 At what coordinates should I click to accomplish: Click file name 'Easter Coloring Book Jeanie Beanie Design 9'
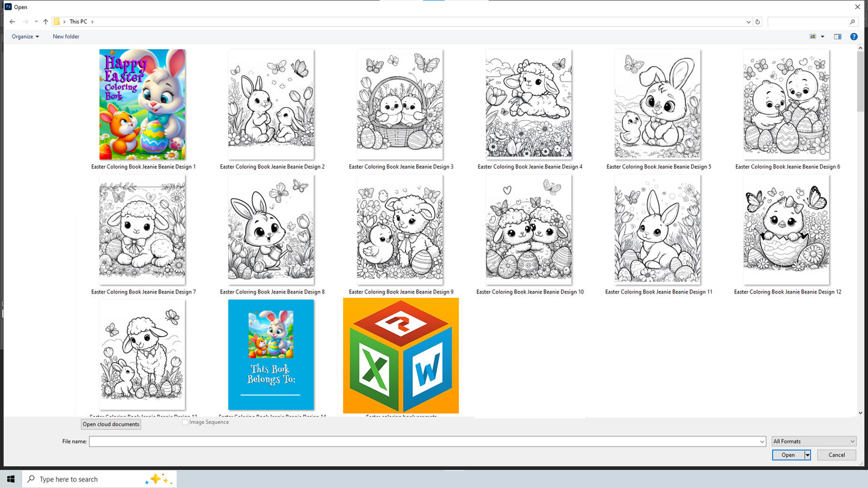pyautogui.click(x=401, y=292)
